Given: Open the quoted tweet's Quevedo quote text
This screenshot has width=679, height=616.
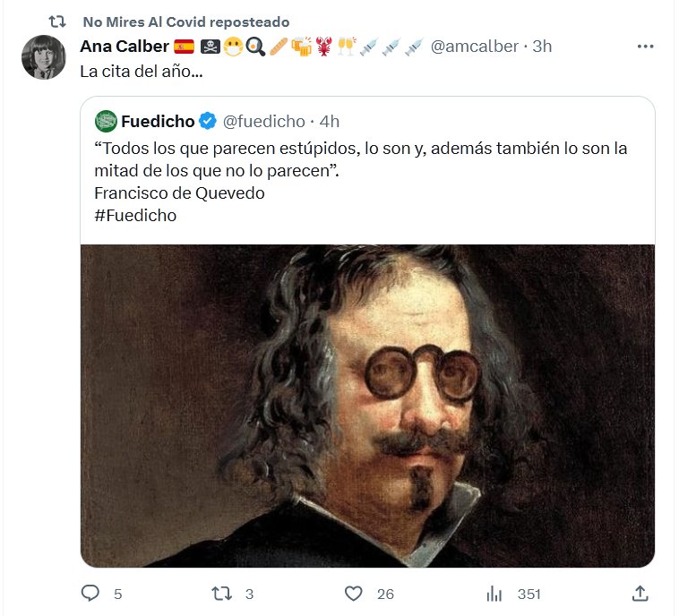Looking at the screenshot, I should [358, 159].
